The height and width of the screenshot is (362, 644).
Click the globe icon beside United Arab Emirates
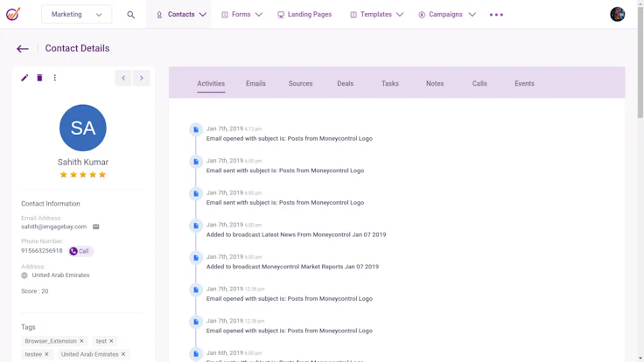[x=24, y=275]
